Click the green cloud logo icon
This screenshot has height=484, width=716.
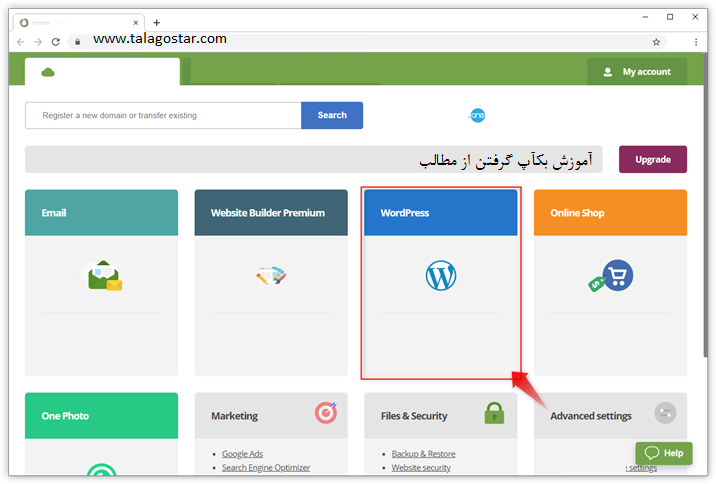(48, 72)
